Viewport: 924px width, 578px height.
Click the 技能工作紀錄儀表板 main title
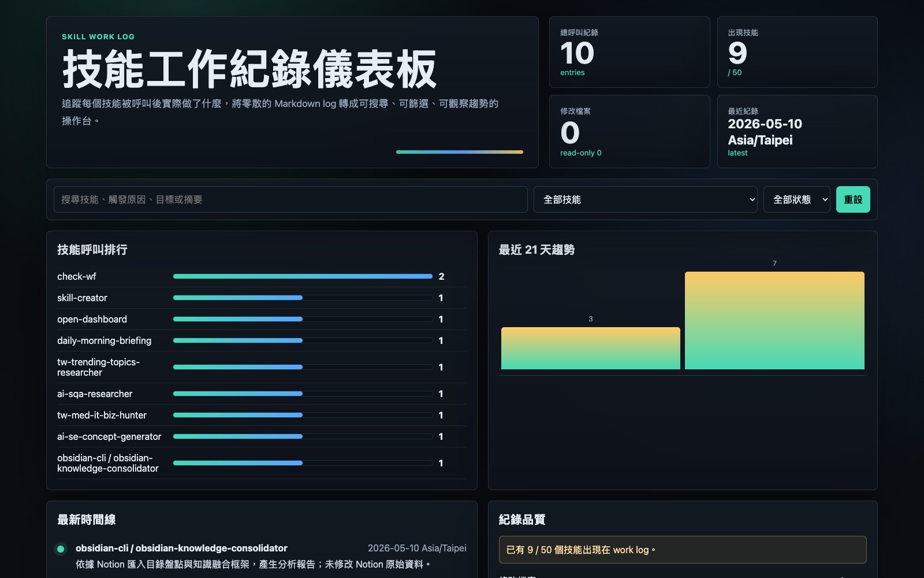pos(249,69)
